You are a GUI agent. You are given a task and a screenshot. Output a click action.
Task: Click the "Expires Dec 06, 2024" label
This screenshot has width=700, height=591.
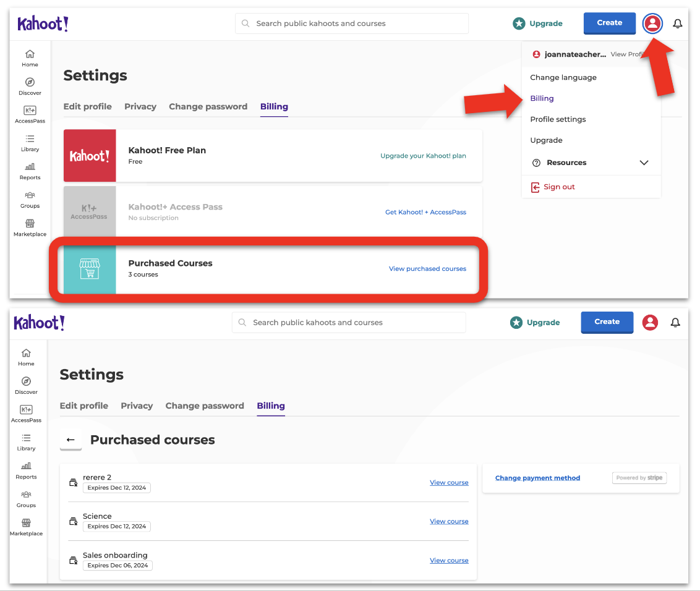point(118,566)
